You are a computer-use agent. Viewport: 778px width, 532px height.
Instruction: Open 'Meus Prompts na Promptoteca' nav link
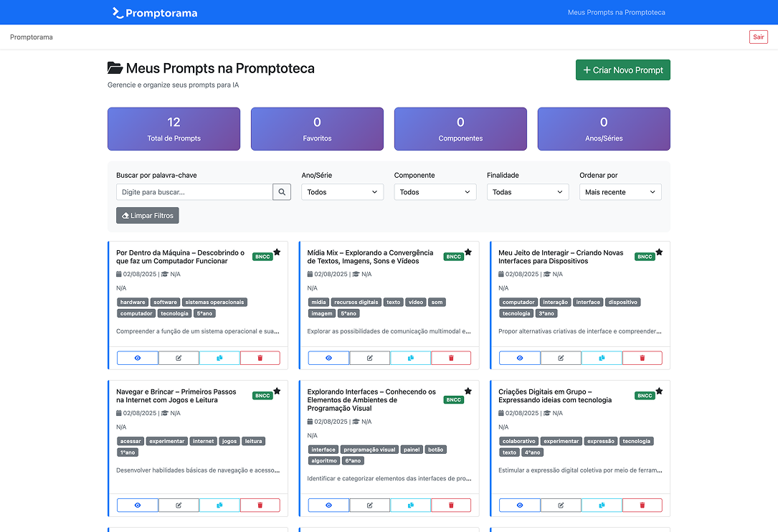[616, 13]
